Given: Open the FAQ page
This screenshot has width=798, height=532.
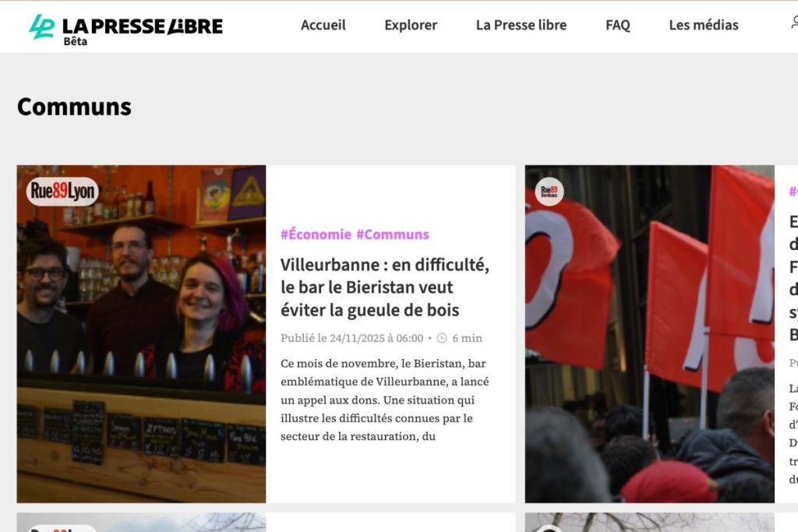Looking at the screenshot, I should [617, 25].
